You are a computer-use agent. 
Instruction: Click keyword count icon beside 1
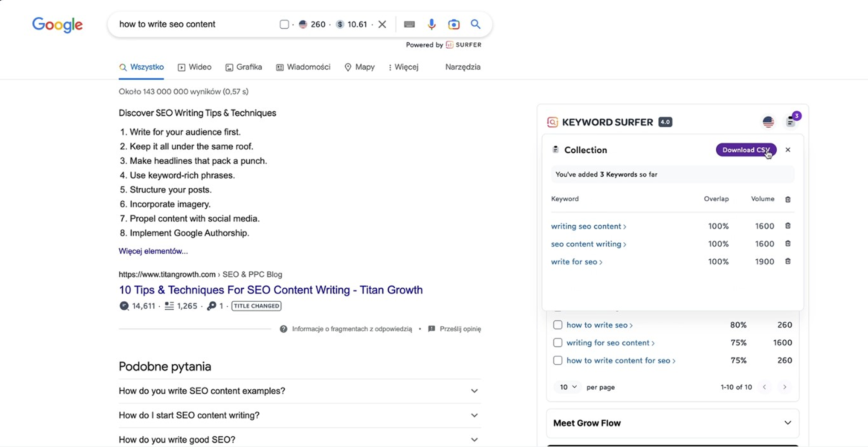(212, 306)
